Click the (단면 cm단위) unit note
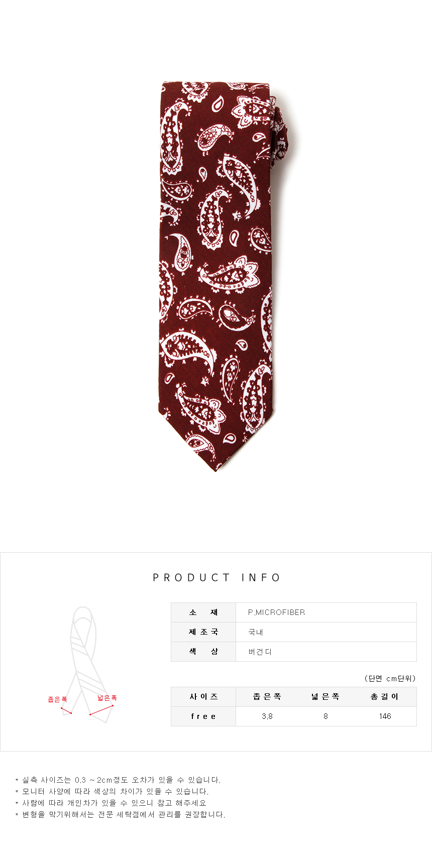Viewport: 432px width, 868px height. click(x=390, y=679)
